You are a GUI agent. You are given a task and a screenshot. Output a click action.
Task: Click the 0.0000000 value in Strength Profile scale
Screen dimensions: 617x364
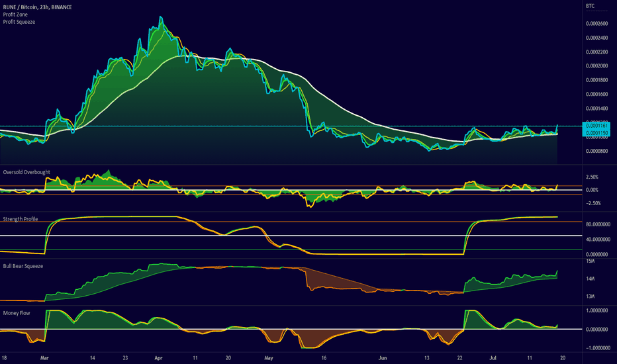(598, 255)
